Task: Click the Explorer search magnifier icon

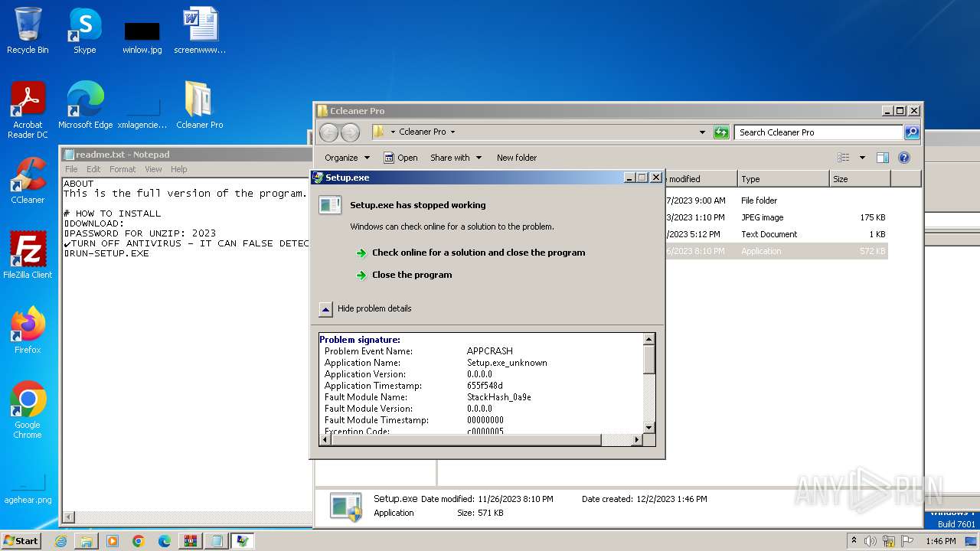Action: (x=911, y=132)
